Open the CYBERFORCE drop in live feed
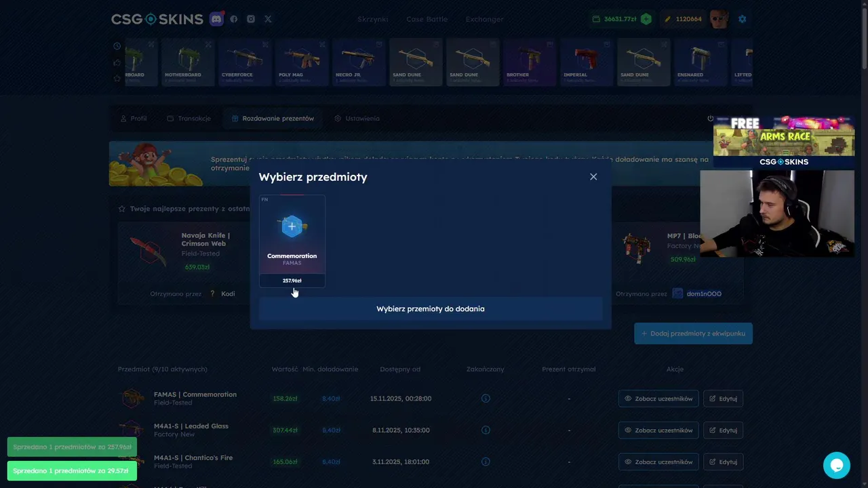Viewport: 868px width, 488px height. (x=244, y=62)
